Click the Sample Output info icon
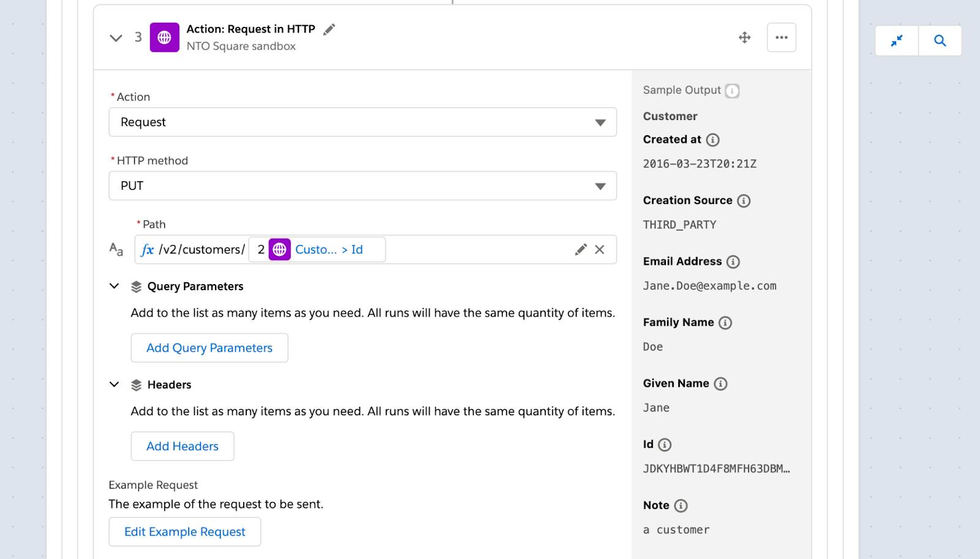This screenshot has height=559, width=980. [733, 91]
